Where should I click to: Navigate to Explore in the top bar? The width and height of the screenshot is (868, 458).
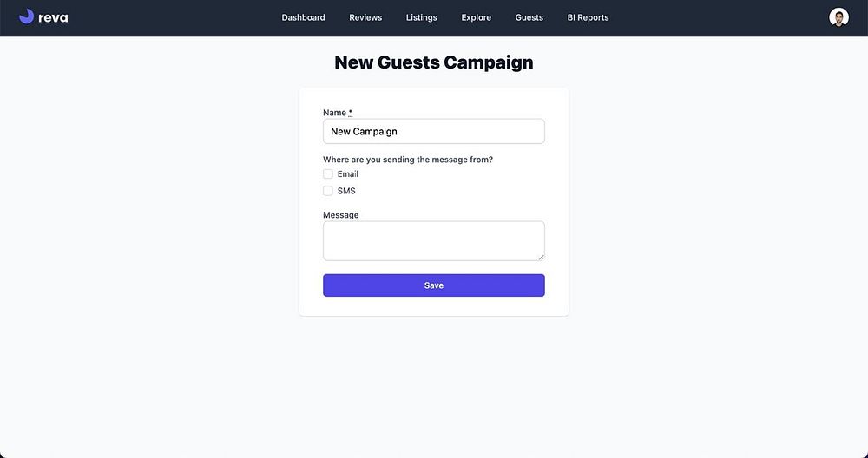pos(477,17)
